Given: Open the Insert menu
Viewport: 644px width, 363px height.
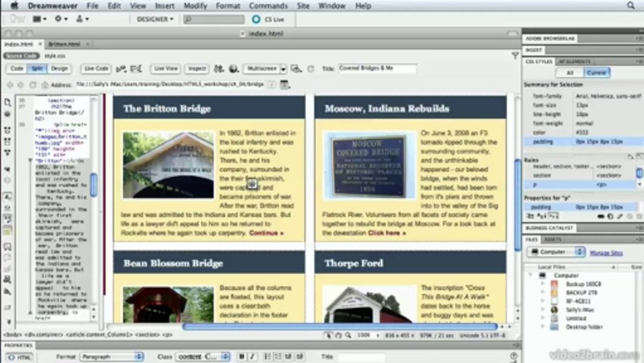Looking at the screenshot, I should (165, 6).
